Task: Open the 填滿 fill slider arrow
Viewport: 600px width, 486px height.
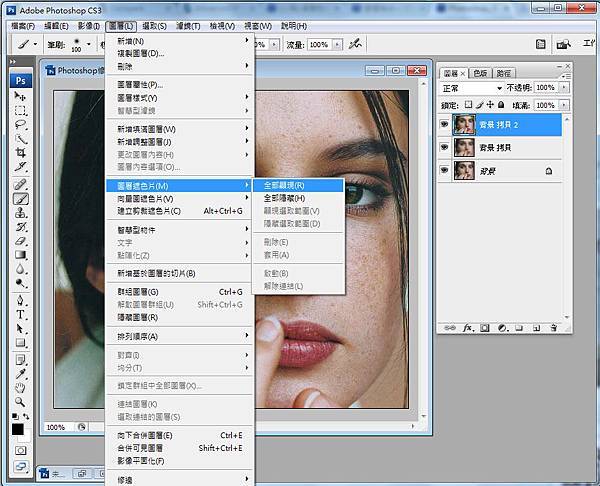Action: pos(563,105)
